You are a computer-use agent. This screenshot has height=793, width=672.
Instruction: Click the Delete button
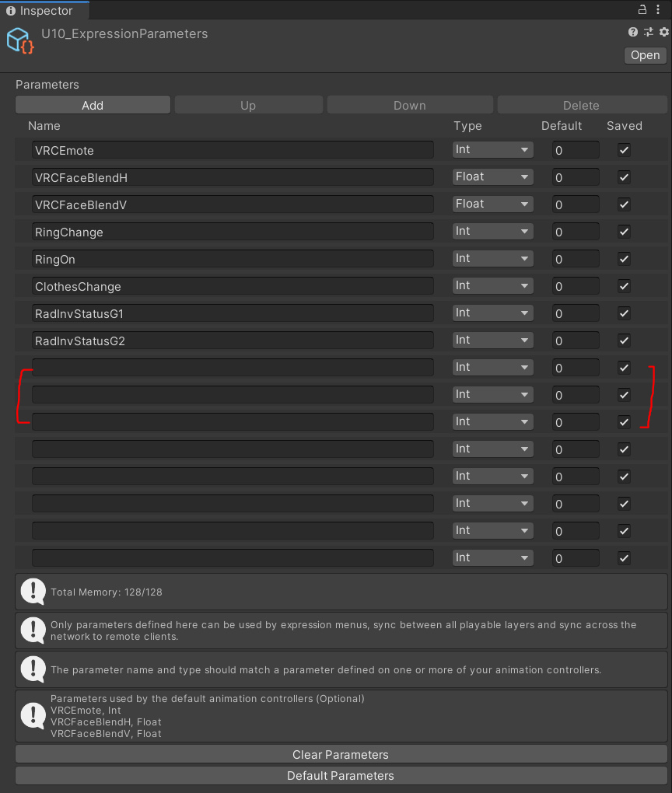point(582,105)
